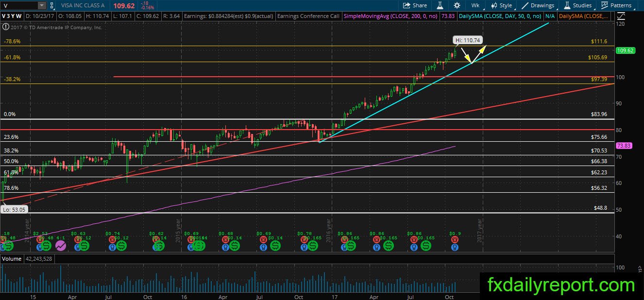Click the -38.2% Fibonacci level label
The height and width of the screenshot is (300, 644).
point(12,79)
